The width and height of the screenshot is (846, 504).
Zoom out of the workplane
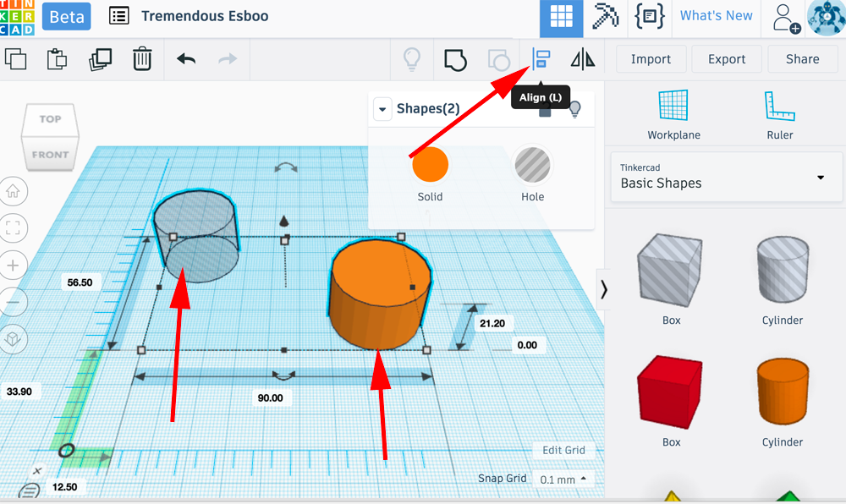click(x=13, y=302)
